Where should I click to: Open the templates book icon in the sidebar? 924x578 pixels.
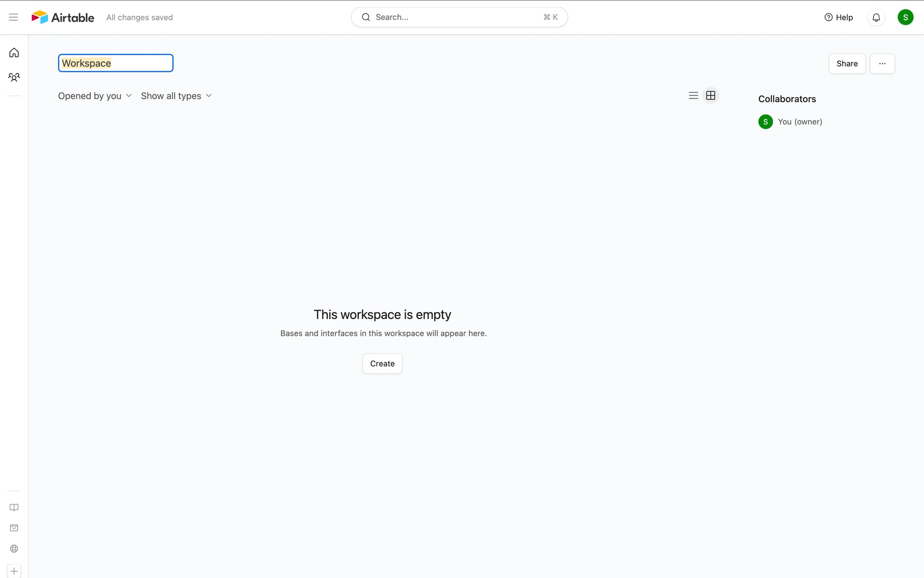tap(14, 507)
